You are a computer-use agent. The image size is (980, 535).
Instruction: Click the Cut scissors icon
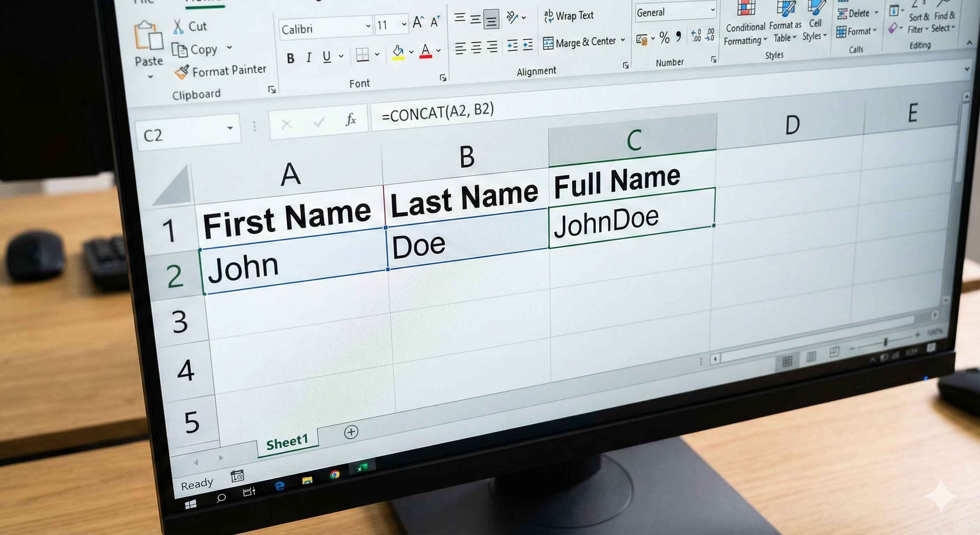click(x=178, y=27)
